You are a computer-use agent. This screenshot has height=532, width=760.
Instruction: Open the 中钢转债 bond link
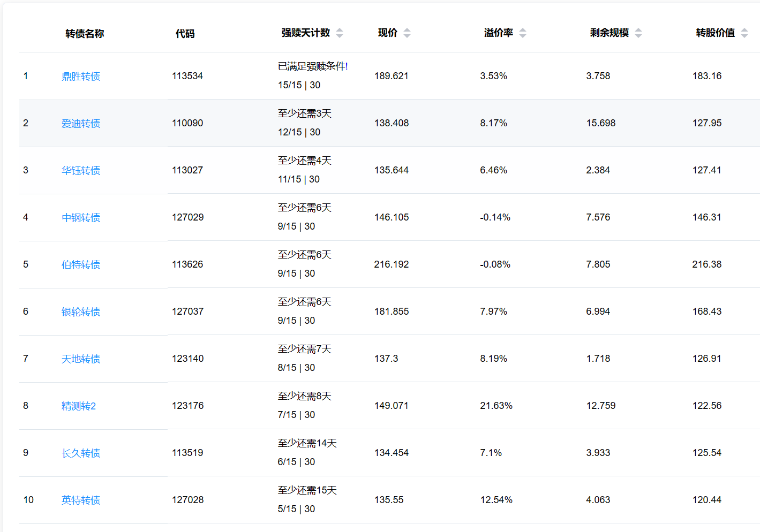tap(81, 218)
